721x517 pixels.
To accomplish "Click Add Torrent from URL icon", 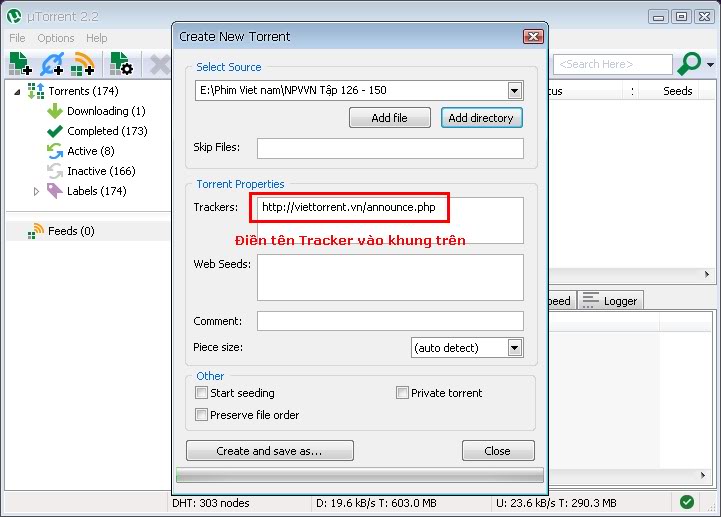I will [52, 63].
